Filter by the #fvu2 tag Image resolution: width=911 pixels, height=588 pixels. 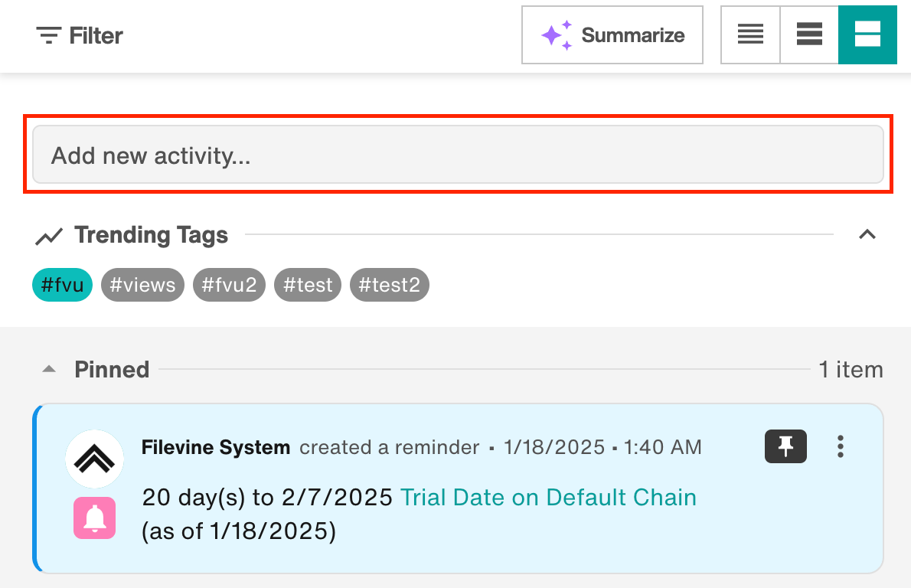point(229,285)
